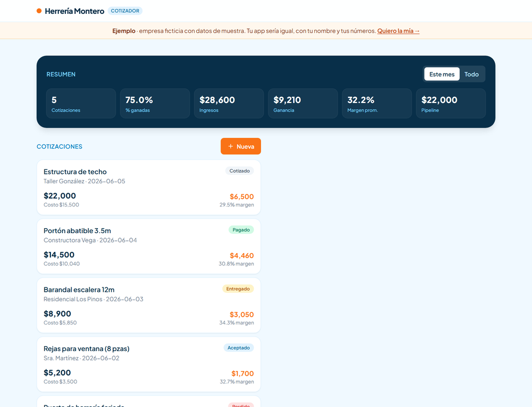The height and width of the screenshot is (407, 532).
Task: Click the '75.0% ganadas' summary tile
Action: coord(155,104)
